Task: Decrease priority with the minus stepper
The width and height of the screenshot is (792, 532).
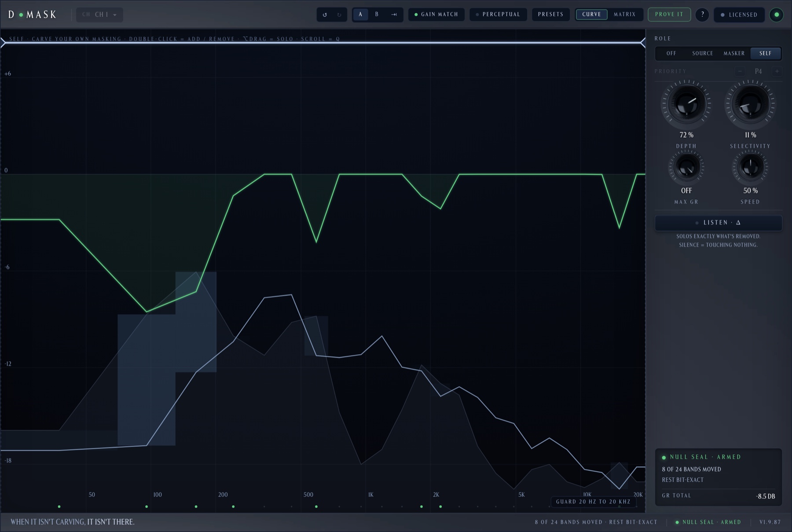Action: click(740, 71)
